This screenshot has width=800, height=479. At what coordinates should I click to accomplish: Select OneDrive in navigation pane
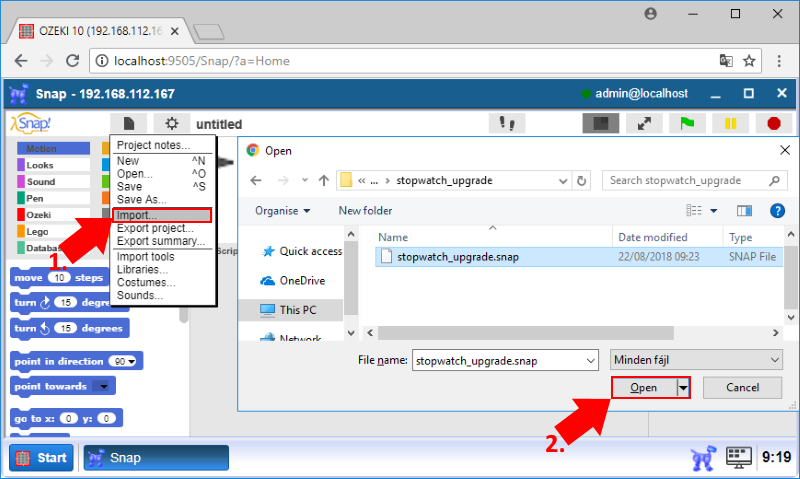coord(292,281)
